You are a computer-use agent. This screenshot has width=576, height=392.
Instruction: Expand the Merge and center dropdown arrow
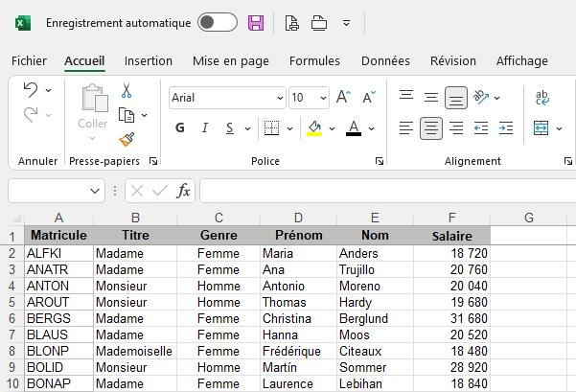(559, 128)
